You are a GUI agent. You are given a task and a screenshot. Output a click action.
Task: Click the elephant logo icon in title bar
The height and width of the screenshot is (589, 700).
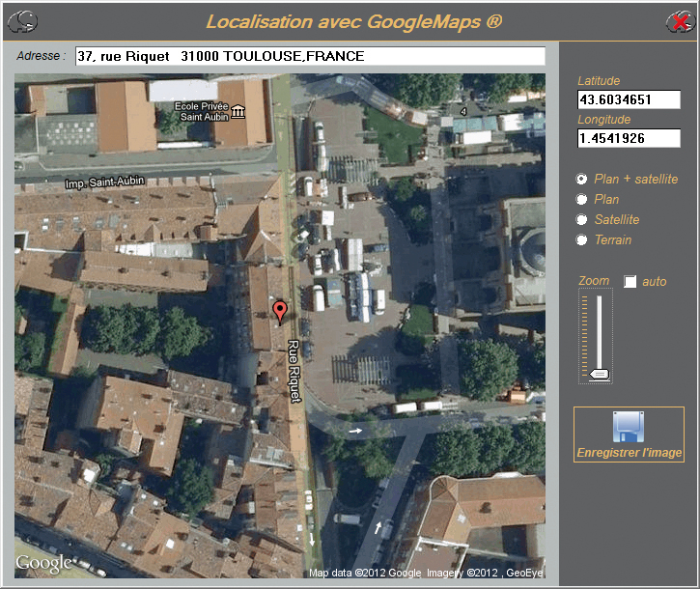pyautogui.click(x=23, y=21)
